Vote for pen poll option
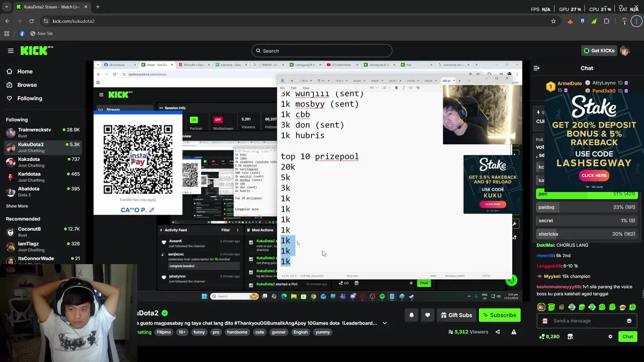Screen dimensions: 644x362 point(587,194)
